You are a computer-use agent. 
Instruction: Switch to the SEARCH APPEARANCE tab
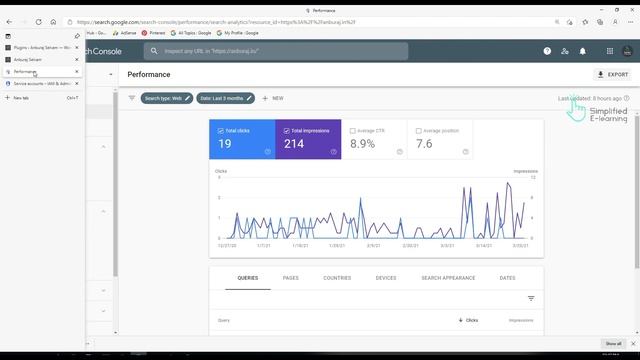pos(448,278)
